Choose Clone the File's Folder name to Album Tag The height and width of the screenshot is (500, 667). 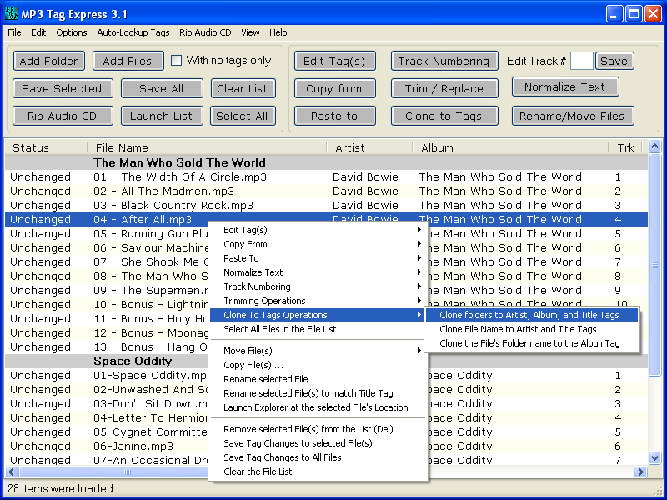click(x=532, y=343)
